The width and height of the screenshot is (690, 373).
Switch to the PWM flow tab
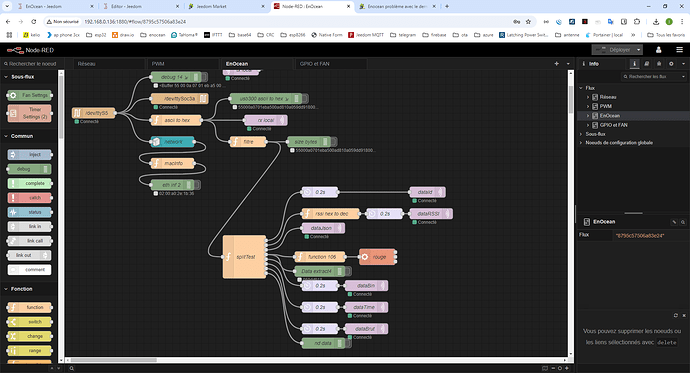tap(183, 64)
